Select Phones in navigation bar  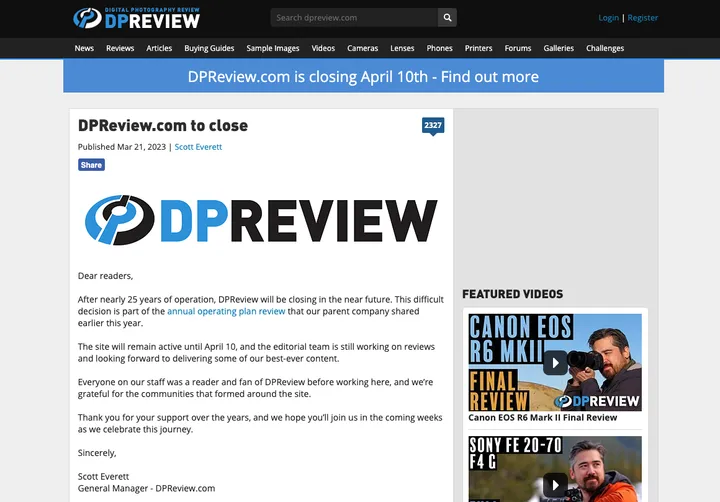point(439,48)
